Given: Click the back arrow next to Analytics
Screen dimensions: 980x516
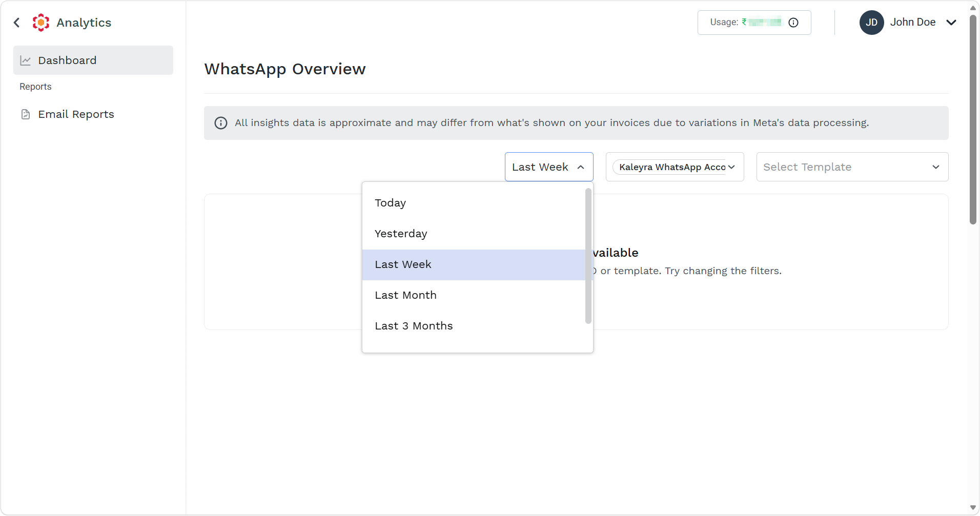Looking at the screenshot, I should pyautogui.click(x=17, y=23).
